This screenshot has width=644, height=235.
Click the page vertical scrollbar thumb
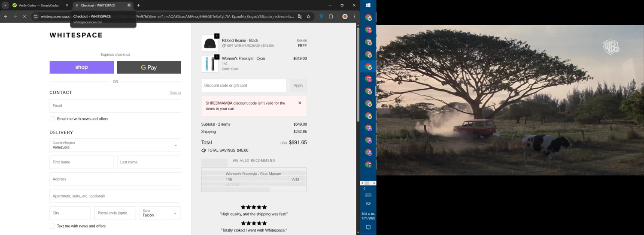tap(358, 74)
